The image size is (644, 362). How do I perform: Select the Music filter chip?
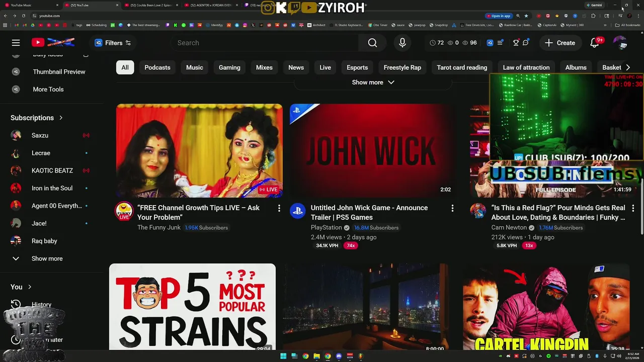195,67
